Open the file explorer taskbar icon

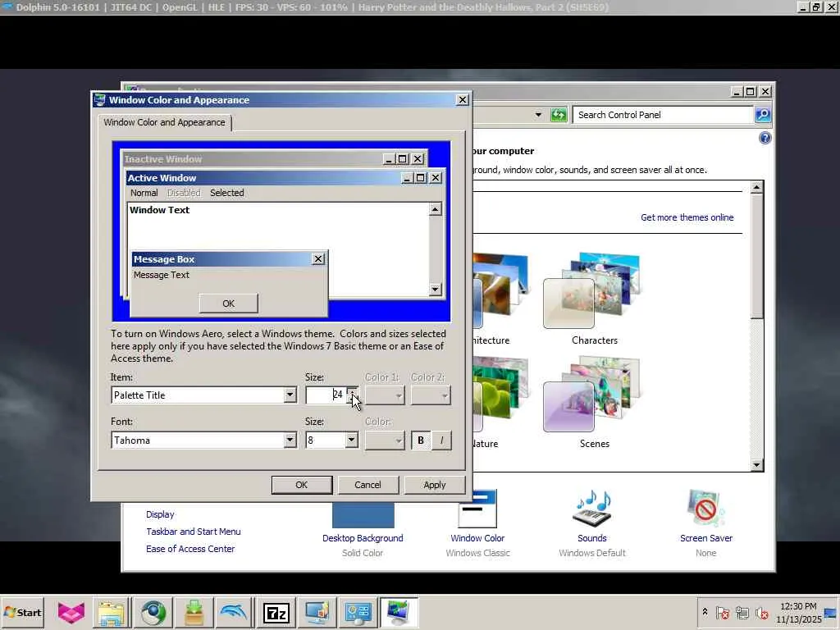pyautogui.click(x=112, y=612)
